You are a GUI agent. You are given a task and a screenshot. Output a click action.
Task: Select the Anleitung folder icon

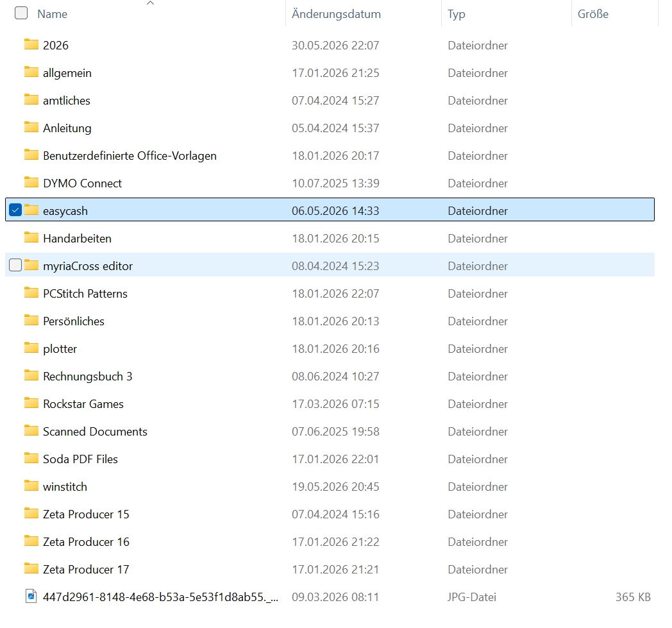click(x=31, y=127)
